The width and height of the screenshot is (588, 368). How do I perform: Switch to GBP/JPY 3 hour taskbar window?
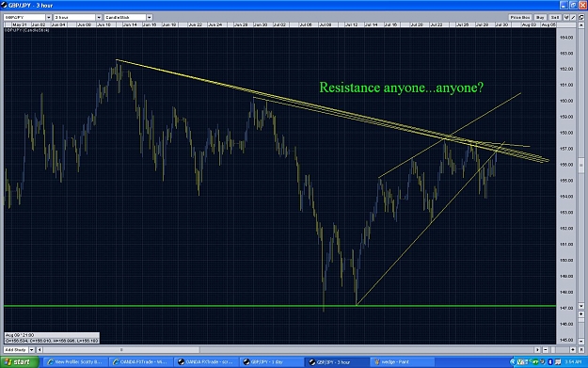337,362
